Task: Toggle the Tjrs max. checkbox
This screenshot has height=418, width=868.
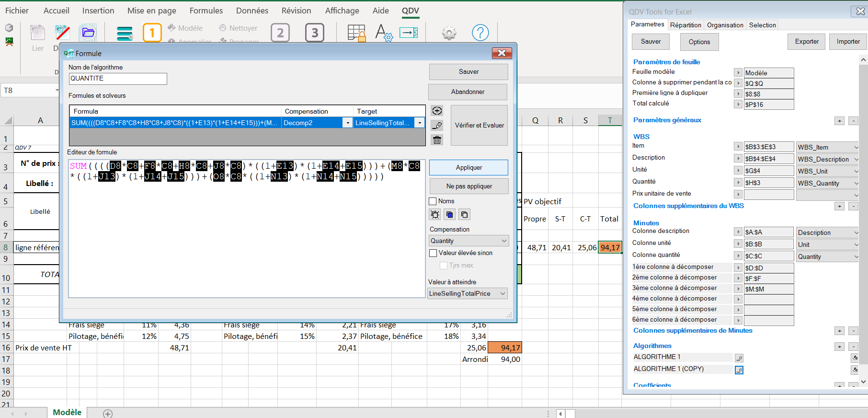Action: coord(444,266)
